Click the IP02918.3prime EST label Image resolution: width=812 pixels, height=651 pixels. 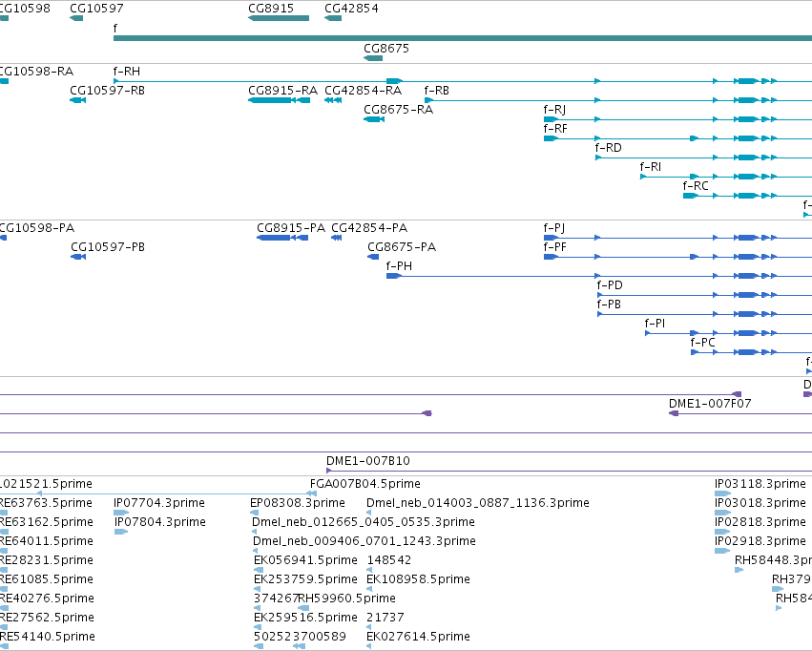pos(760,542)
